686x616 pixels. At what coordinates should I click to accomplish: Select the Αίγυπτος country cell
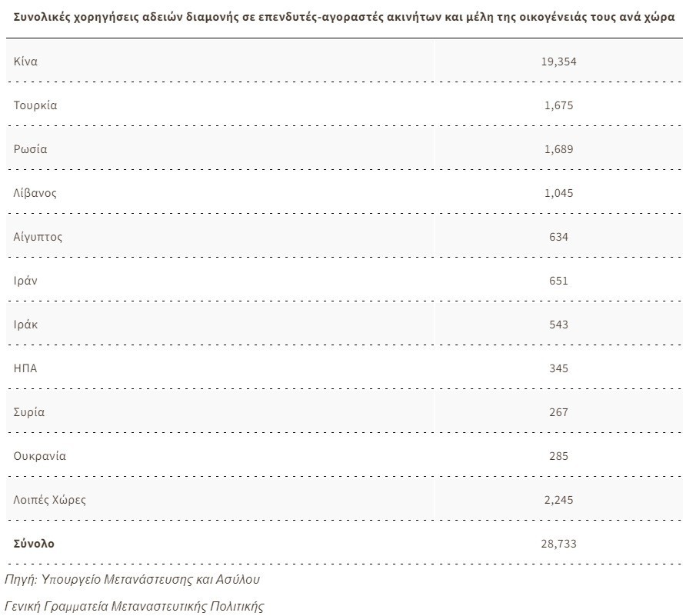click(x=38, y=237)
